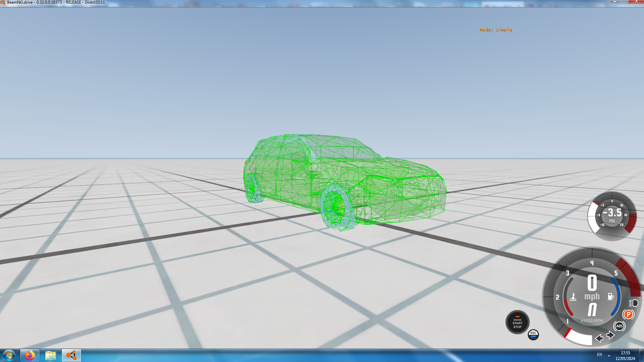Select BeamNG.drive taskbar button
The height and width of the screenshot is (362, 644).
(71, 355)
